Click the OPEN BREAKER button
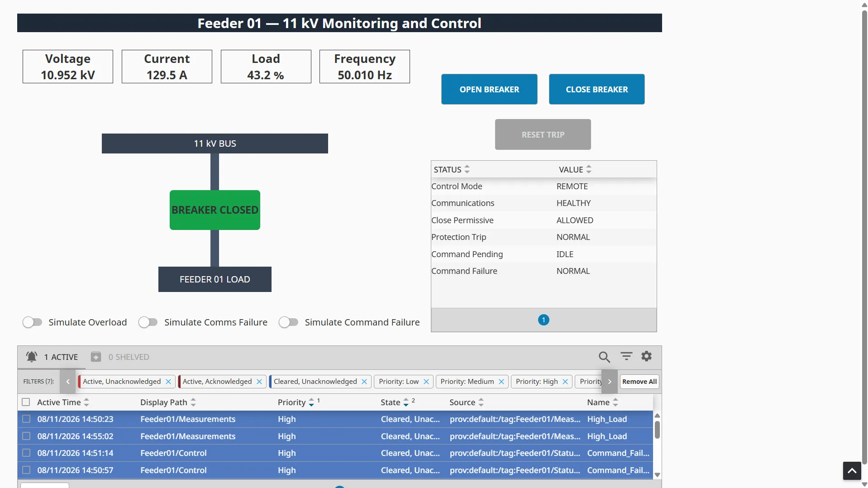 [x=489, y=89]
